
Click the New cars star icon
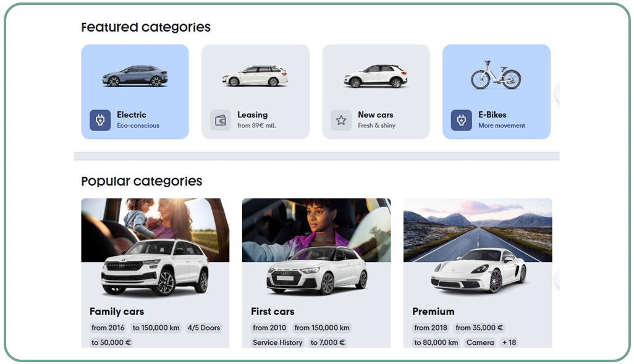(341, 120)
